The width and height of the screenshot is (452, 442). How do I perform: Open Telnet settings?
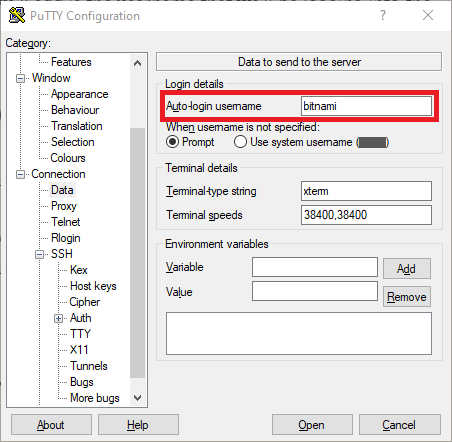click(x=66, y=222)
